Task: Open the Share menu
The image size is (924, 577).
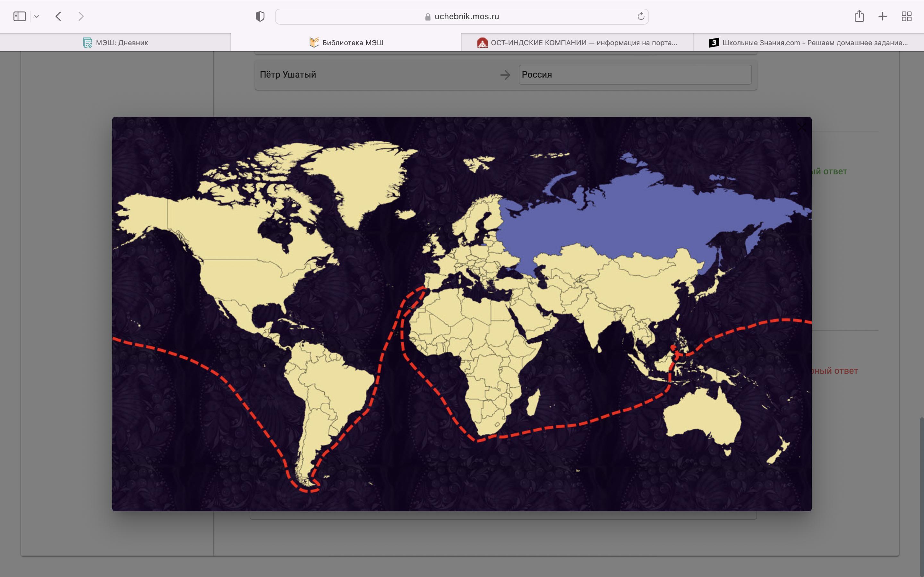Action: pyautogui.click(x=859, y=16)
